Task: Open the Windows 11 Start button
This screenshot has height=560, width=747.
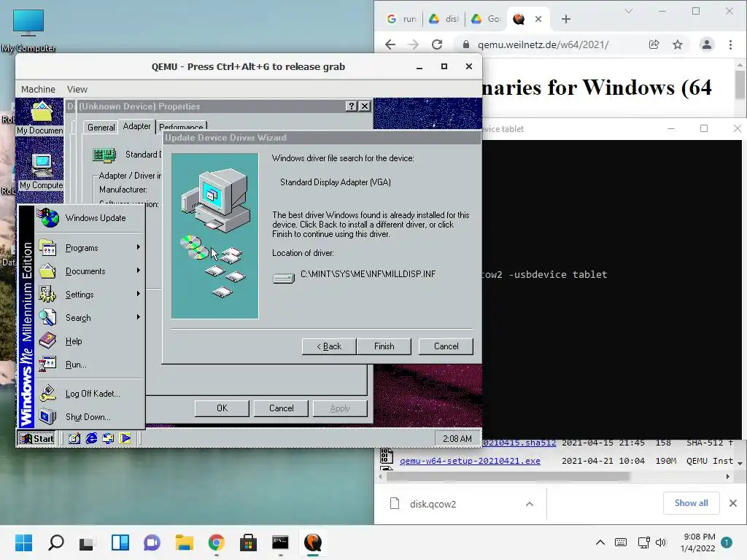Action: pyautogui.click(x=23, y=542)
